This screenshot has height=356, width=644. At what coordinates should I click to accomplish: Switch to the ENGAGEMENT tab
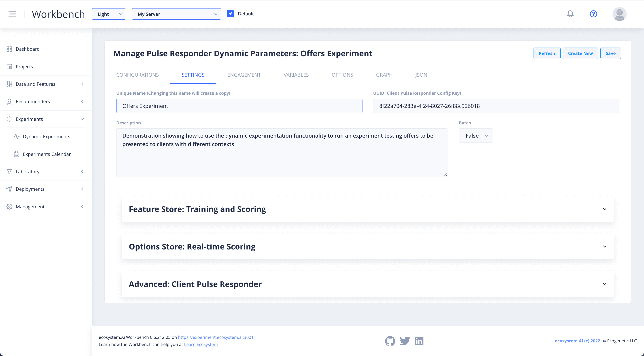coord(244,75)
